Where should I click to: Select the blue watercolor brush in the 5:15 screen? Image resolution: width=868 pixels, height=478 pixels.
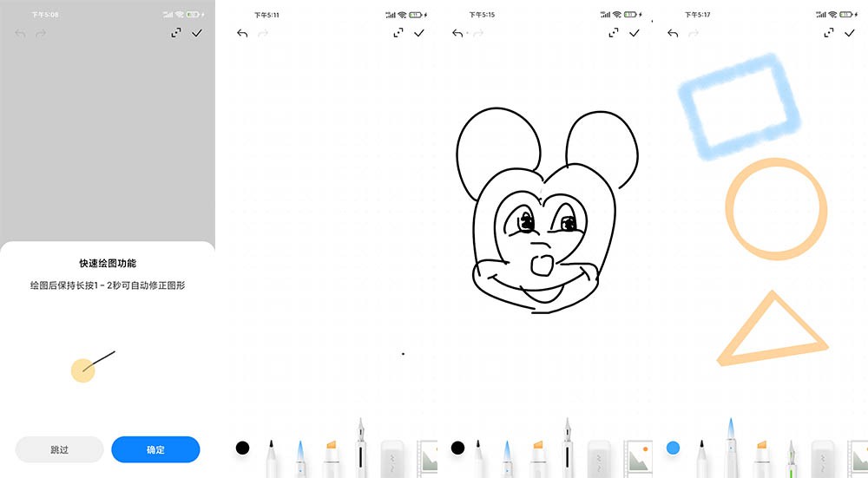point(507,459)
